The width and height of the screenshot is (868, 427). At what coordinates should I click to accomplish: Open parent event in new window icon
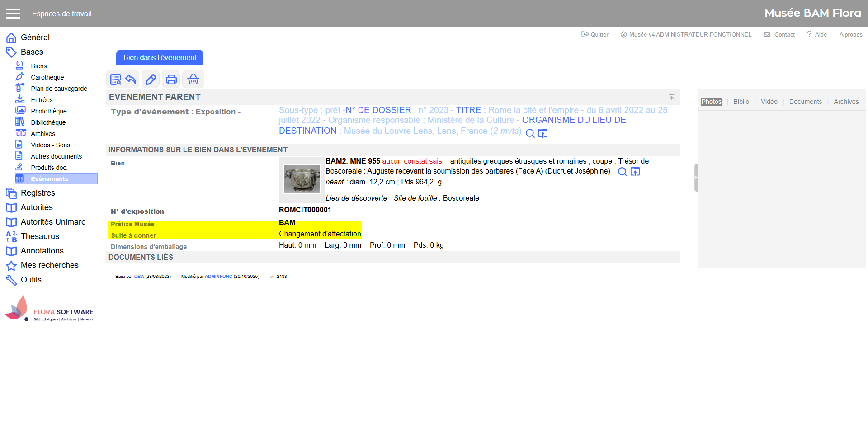[543, 133]
